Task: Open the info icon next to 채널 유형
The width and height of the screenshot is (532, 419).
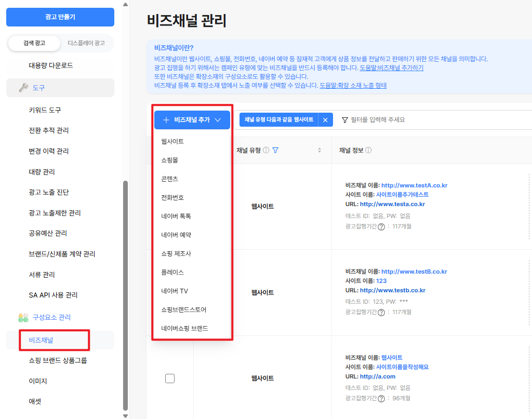Action: coord(266,150)
